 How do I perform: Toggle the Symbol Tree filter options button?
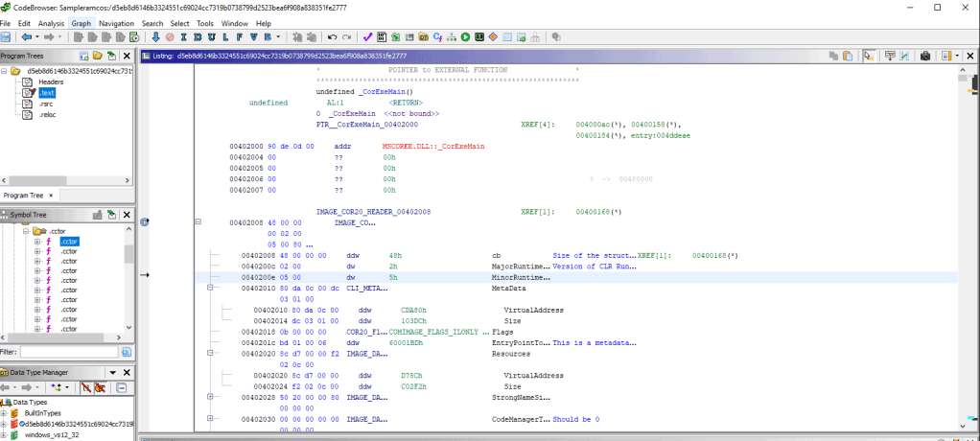126,352
